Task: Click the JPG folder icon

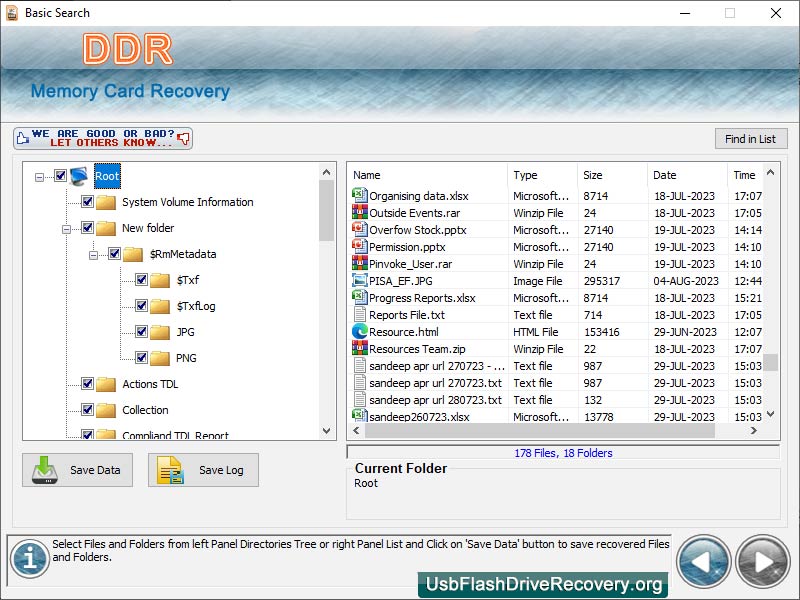Action: point(160,332)
